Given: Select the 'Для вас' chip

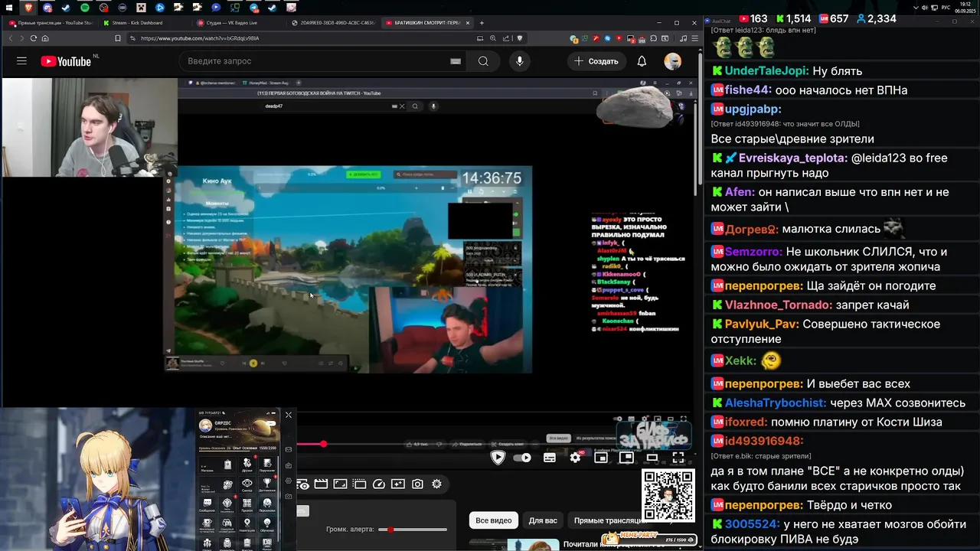Looking at the screenshot, I should pos(543,520).
